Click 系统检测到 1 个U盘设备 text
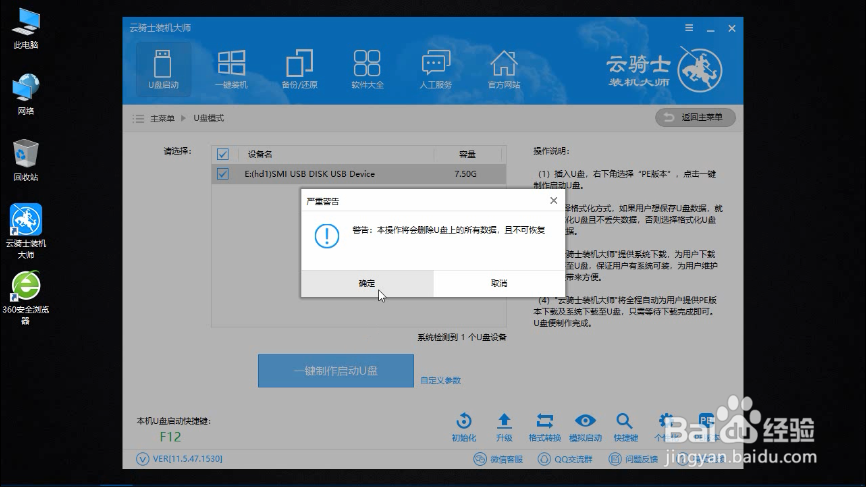Image resolution: width=866 pixels, height=487 pixels. tap(462, 337)
